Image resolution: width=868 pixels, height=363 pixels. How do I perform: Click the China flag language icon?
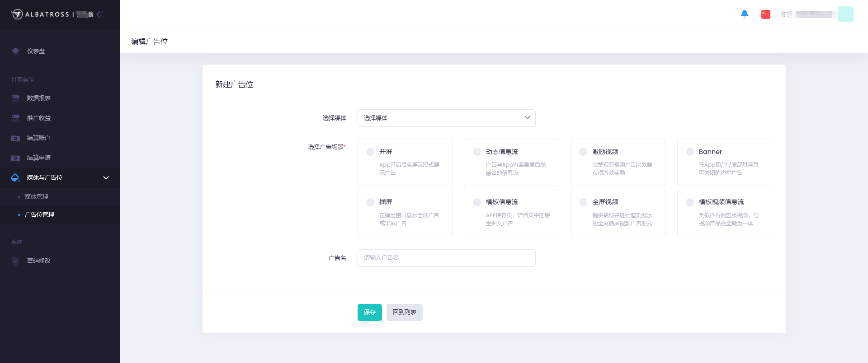765,14
